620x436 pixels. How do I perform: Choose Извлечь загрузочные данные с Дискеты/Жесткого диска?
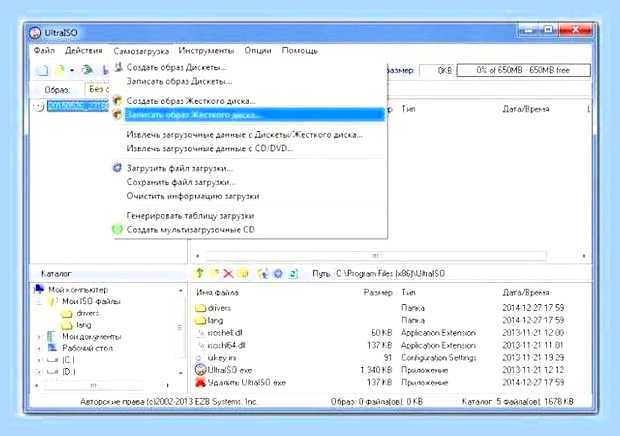(x=244, y=135)
